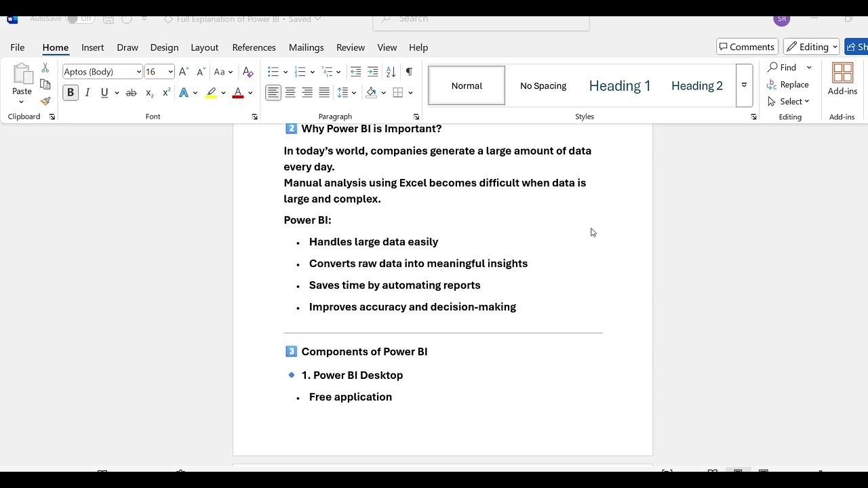Open the Line Spacing dropdown

[x=347, y=93]
